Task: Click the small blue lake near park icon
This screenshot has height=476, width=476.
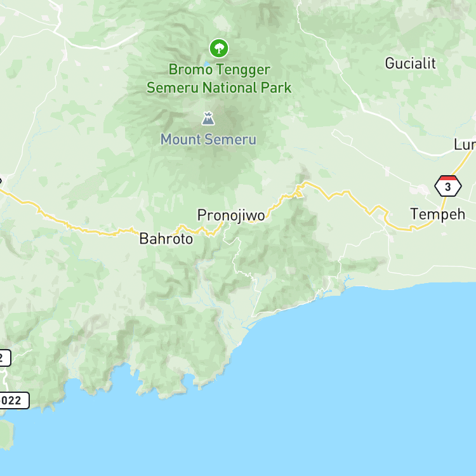Action: click(207, 64)
